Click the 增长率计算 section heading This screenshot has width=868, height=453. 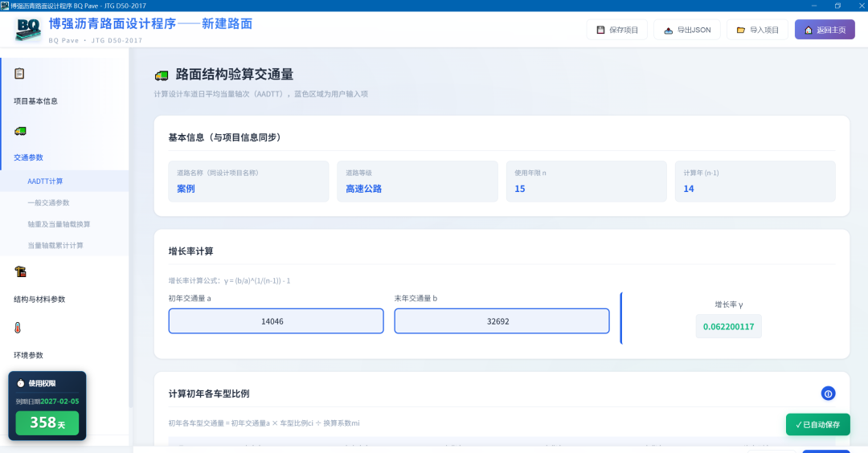[191, 251]
